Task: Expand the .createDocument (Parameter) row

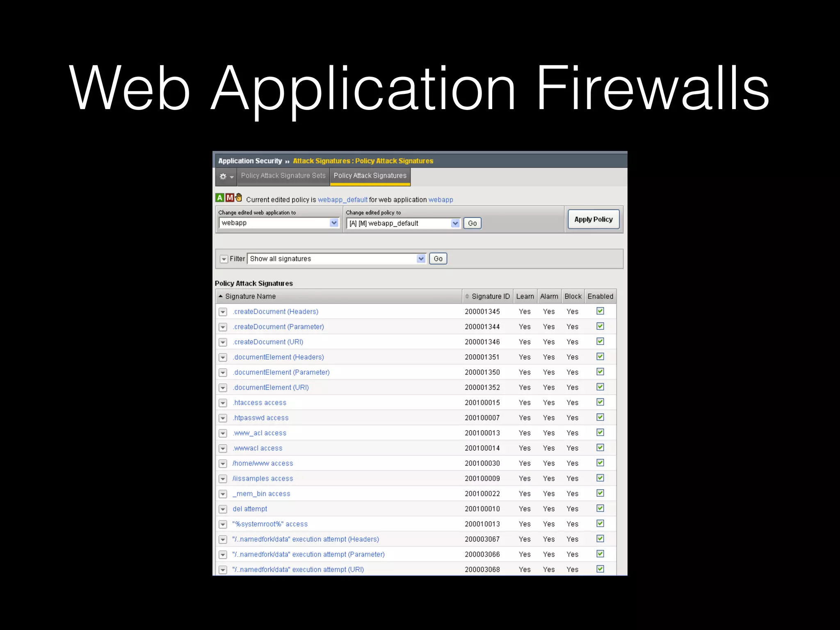Action: click(223, 327)
